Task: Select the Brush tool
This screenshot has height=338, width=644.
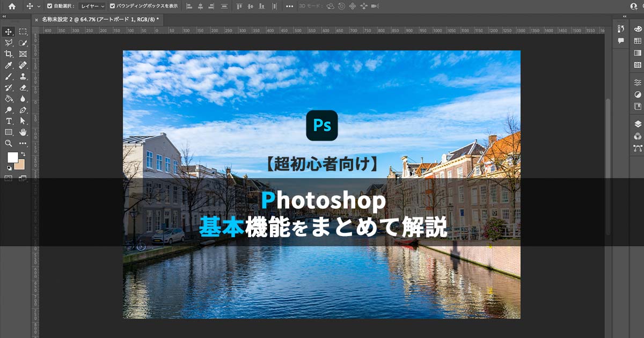Action: point(9,77)
